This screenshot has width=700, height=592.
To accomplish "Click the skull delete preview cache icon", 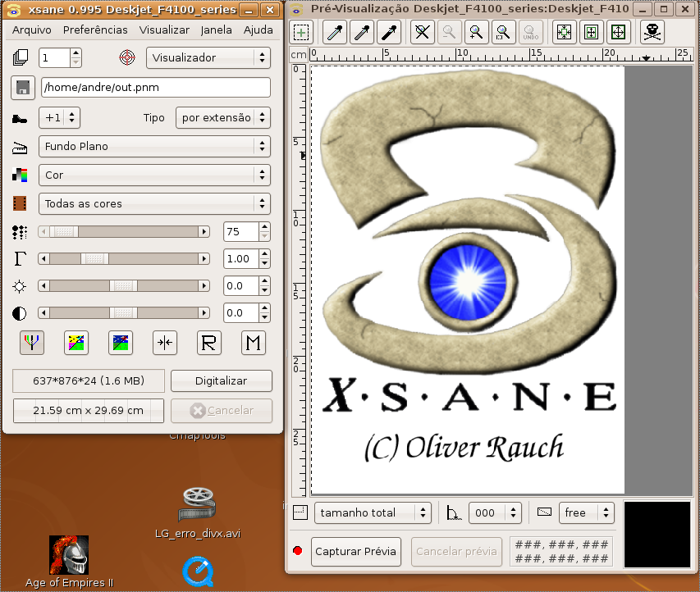I will (652, 33).
